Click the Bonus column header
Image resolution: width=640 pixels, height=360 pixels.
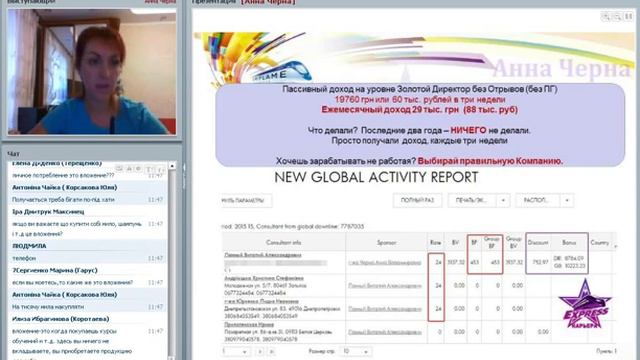pos(569,242)
